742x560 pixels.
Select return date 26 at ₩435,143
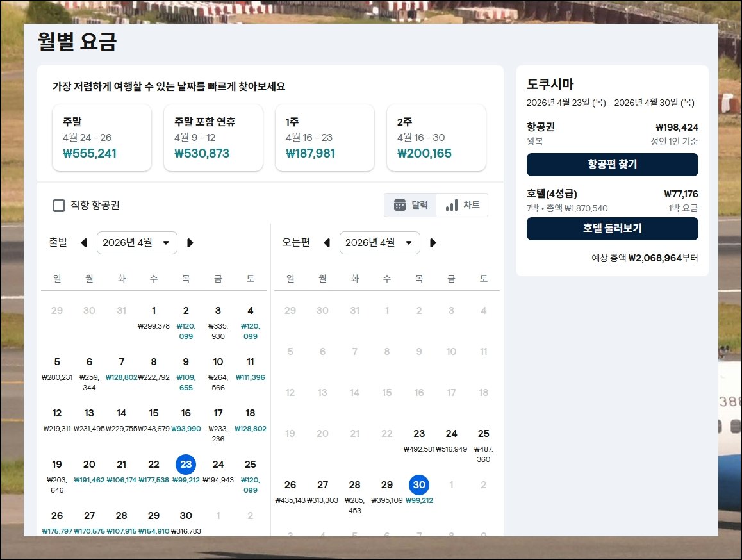(x=290, y=492)
